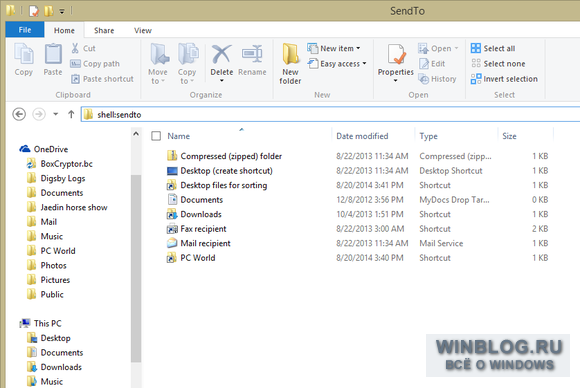Viewport: 580px width, 388px height.
Task: Expand the Delete dropdown arrow
Action: point(222,81)
